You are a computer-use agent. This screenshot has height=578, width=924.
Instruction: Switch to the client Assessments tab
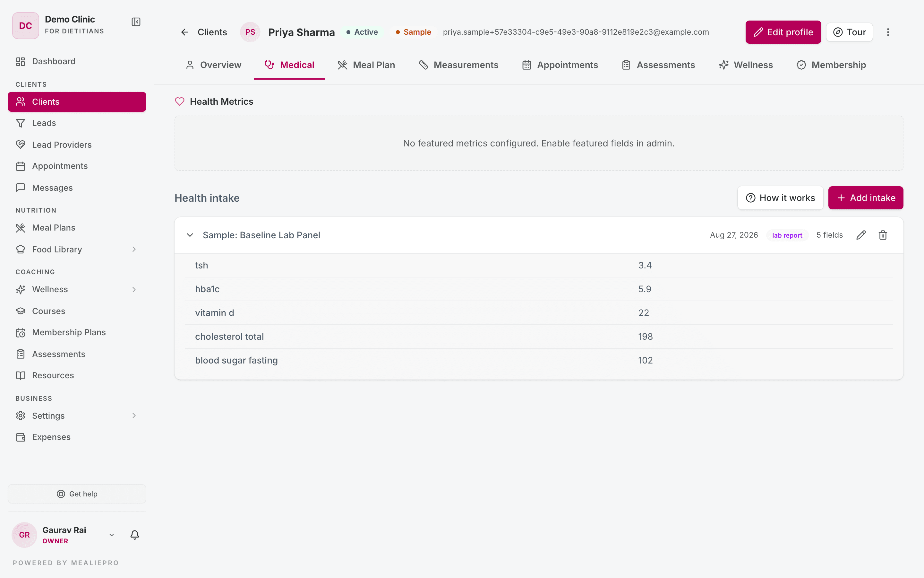(659, 65)
